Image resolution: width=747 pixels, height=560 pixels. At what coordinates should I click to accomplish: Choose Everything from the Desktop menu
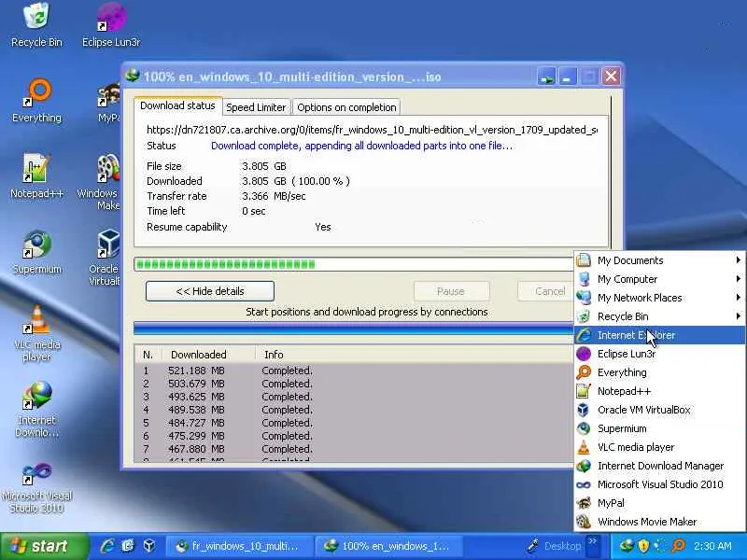(659, 371)
